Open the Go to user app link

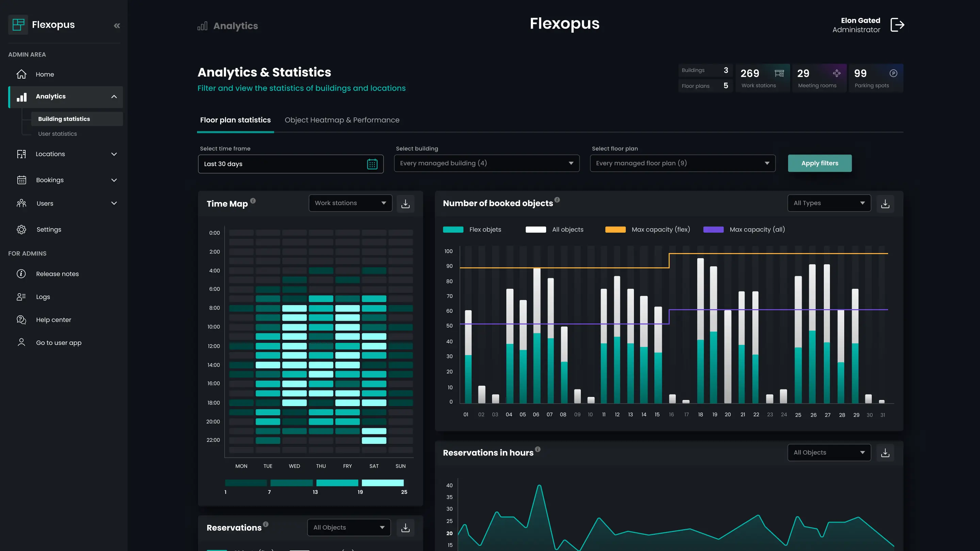[59, 342]
